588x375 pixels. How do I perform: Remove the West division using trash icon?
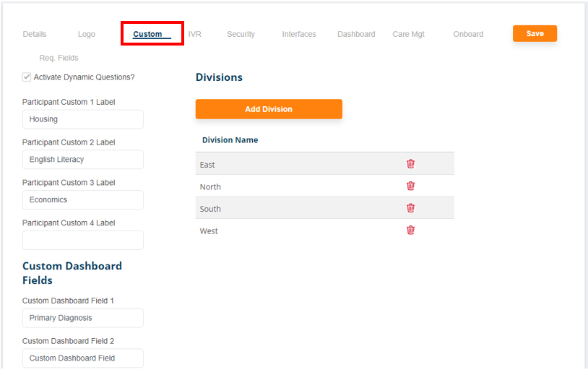410,230
